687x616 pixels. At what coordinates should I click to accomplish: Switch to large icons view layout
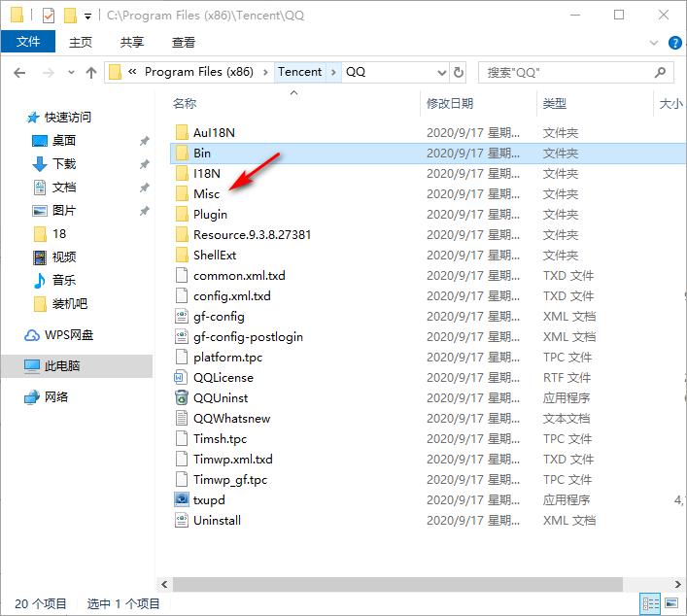pyautogui.click(x=671, y=603)
